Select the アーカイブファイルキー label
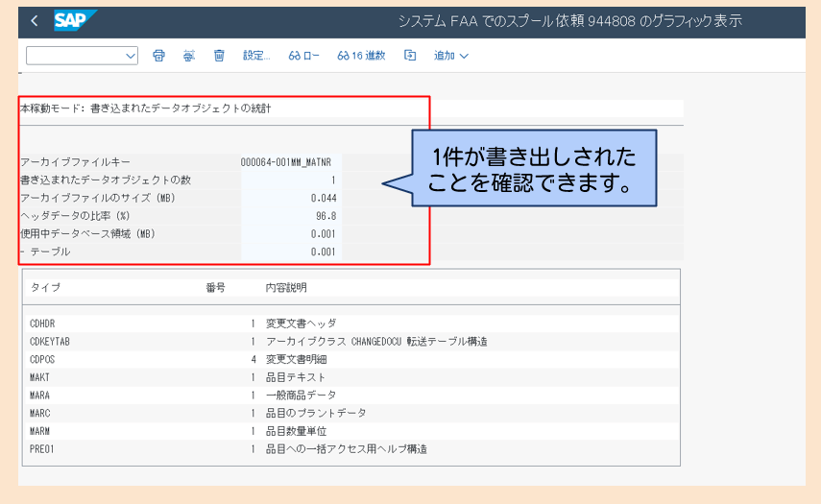This screenshot has width=821, height=504. pos(76,162)
